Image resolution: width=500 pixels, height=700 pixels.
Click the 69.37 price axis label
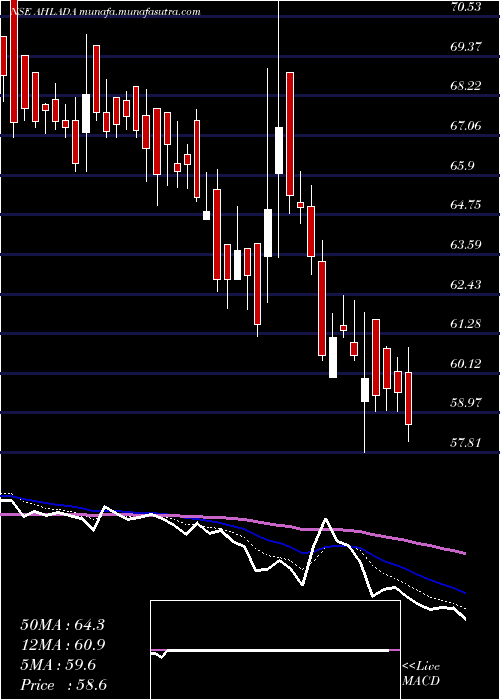tap(466, 46)
